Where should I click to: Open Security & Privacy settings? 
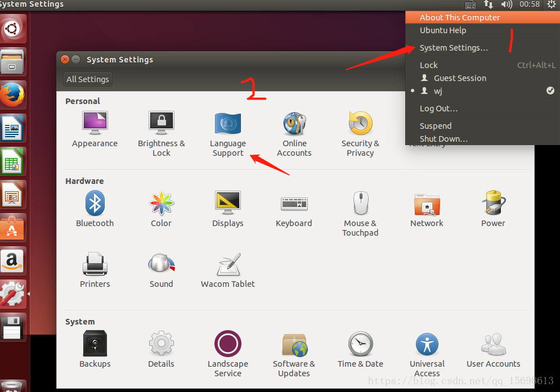(360, 134)
